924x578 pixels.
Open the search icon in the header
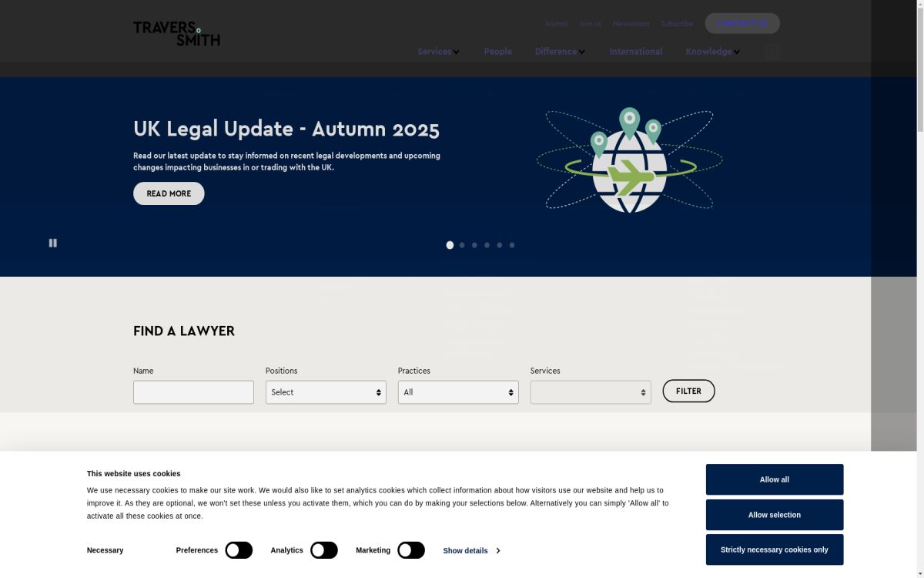click(772, 52)
